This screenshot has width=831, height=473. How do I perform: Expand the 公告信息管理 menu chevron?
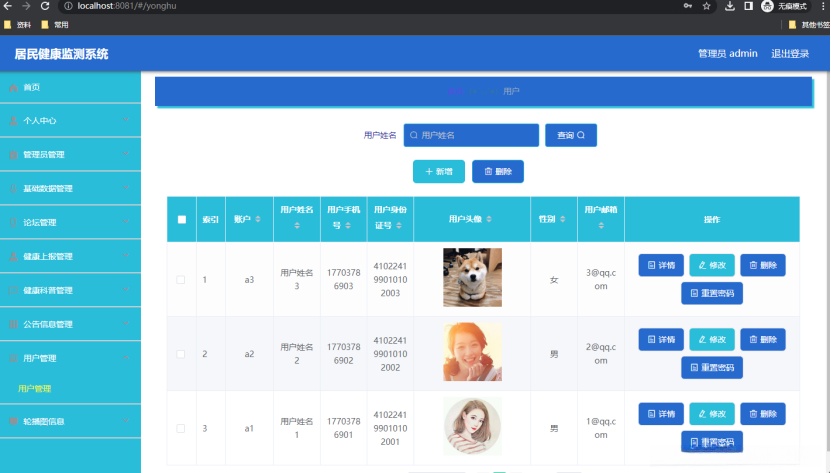126,323
